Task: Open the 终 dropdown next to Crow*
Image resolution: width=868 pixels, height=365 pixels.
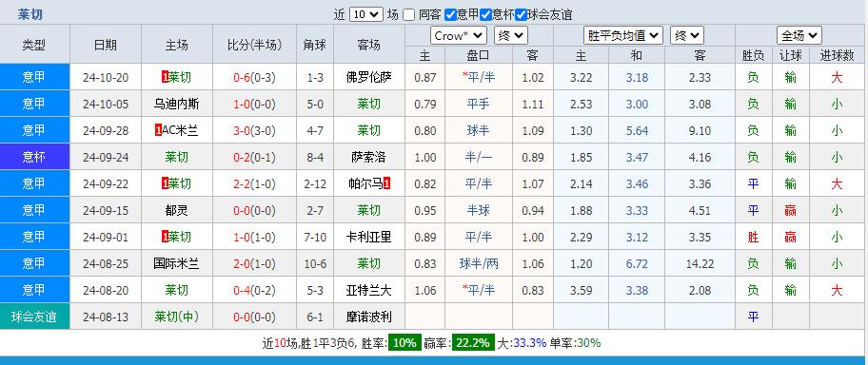Action: pos(511,36)
